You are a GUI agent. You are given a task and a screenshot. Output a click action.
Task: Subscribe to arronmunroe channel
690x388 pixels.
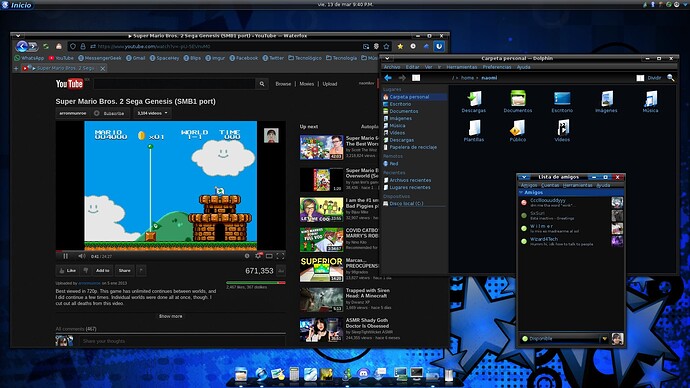click(x=110, y=113)
